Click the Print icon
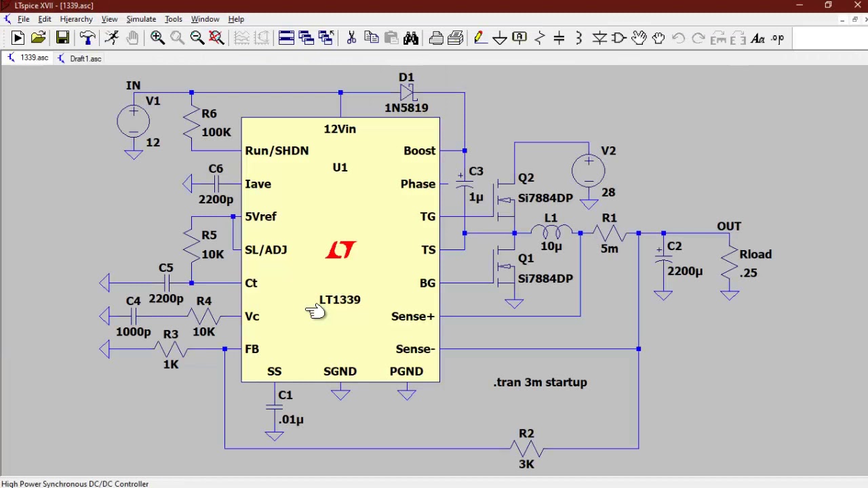The image size is (868, 488). [456, 39]
